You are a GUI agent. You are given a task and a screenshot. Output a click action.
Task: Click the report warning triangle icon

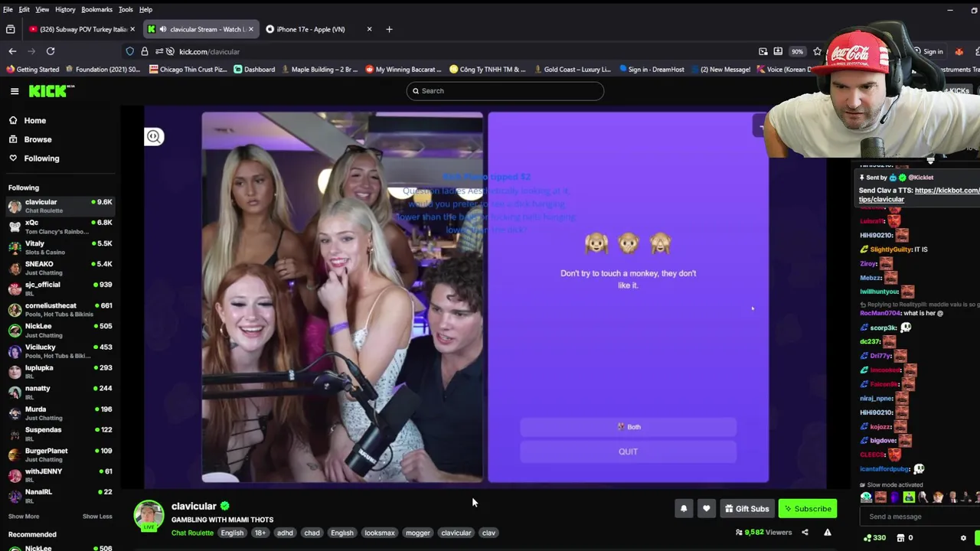click(x=828, y=533)
